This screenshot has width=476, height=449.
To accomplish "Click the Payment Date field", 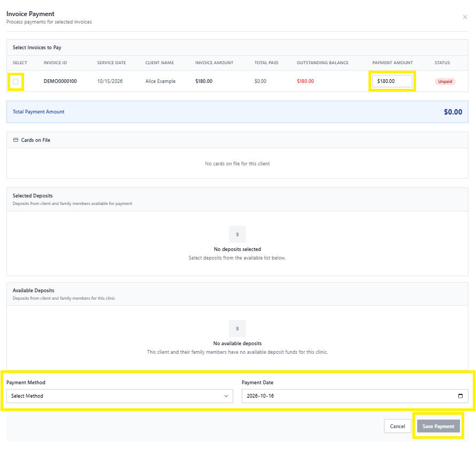I will pyautogui.click(x=355, y=396).
